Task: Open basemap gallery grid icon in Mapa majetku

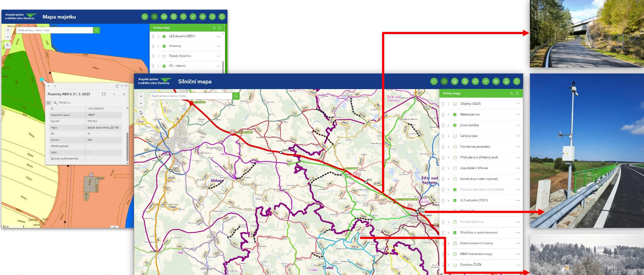Action: (x=174, y=17)
